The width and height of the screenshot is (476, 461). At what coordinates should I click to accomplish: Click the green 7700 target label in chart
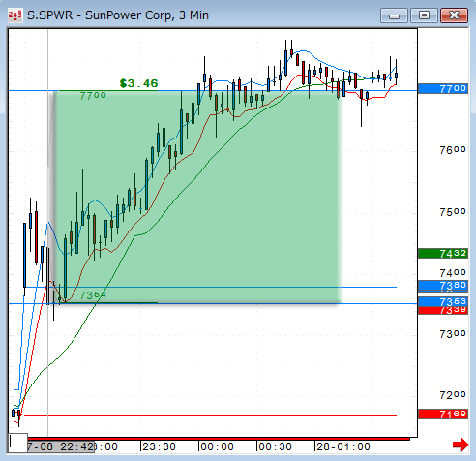click(93, 96)
